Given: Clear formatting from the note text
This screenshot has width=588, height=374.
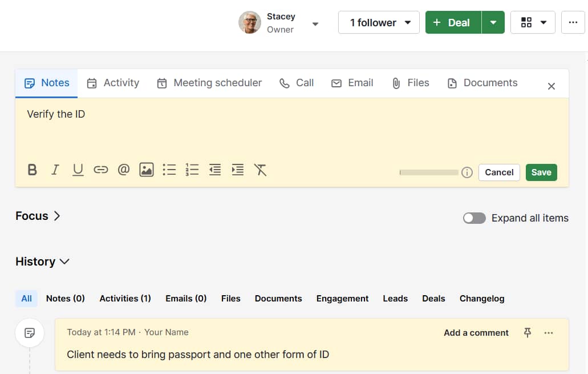Looking at the screenshot, I should coord(260,170).
